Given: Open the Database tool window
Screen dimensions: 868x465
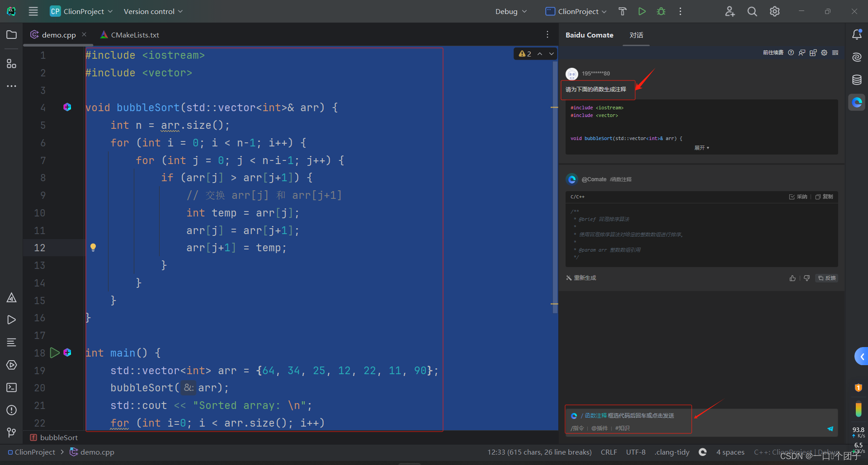Looking at the screenshot, I should [x=857, y=80].
